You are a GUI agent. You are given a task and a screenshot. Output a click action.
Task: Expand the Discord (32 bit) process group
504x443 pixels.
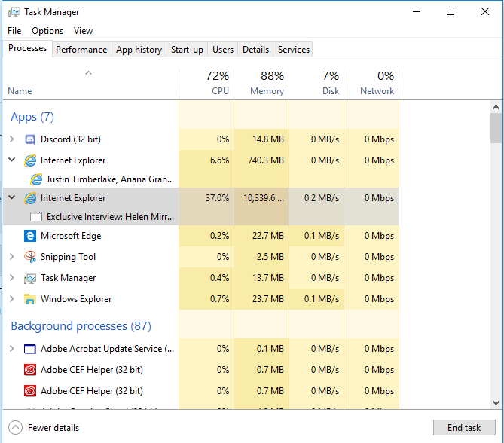coord(12,139)
